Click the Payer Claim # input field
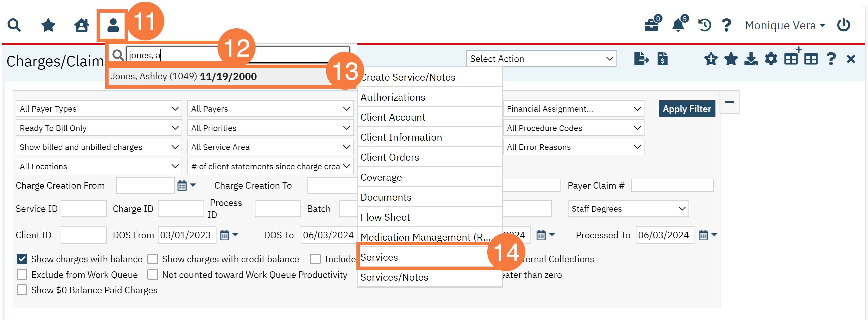Viewport: 868px width, 320px height. (x=672, y=185)
